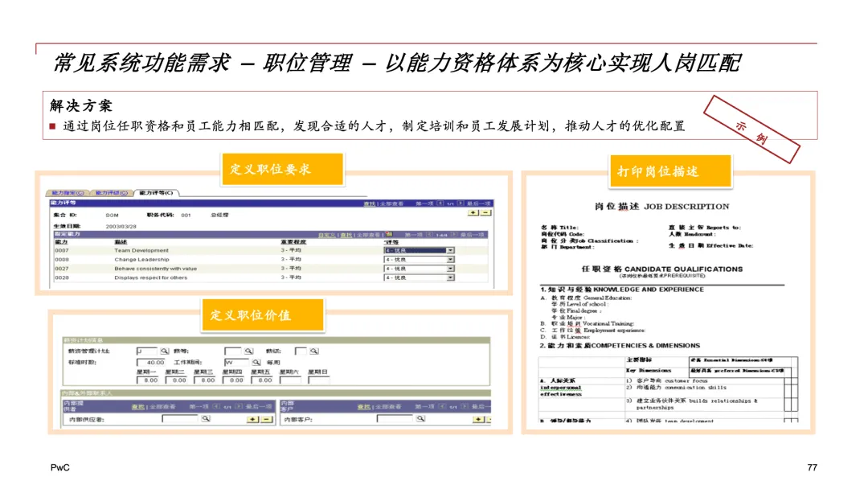Previous arrow in 内部供应者 header bar
The height and width of the screenshot is (489, 868).
[x=216, y=406]
